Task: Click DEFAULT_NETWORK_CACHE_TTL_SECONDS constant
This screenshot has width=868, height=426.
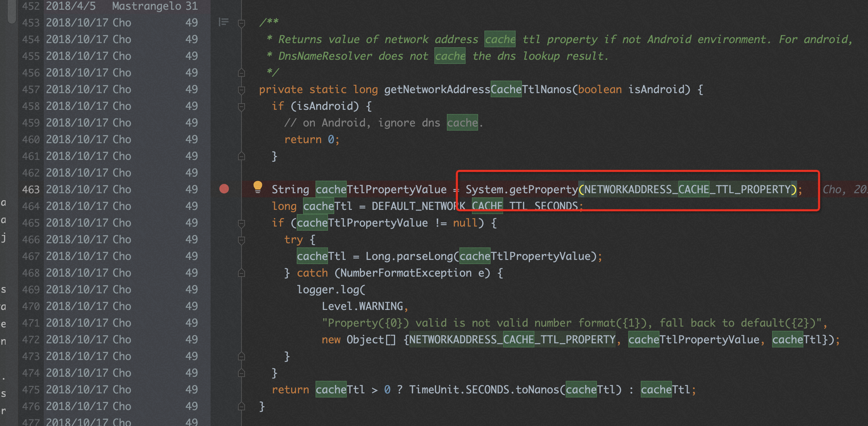Action: [x=475, y=206]
